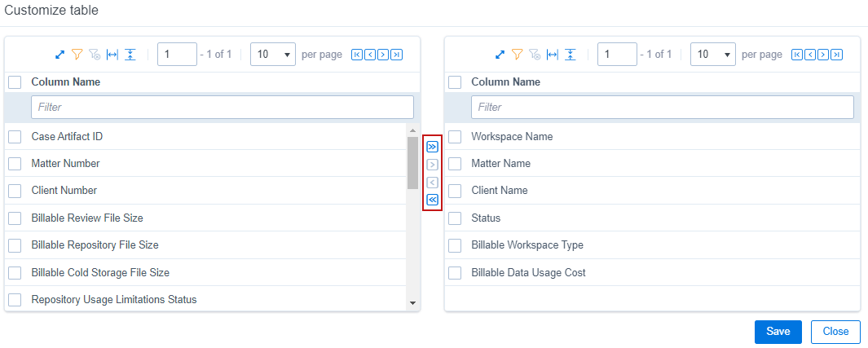Click page number field in right table
Image resolution: width=868 pixels, height=348 pixels.
617,55
